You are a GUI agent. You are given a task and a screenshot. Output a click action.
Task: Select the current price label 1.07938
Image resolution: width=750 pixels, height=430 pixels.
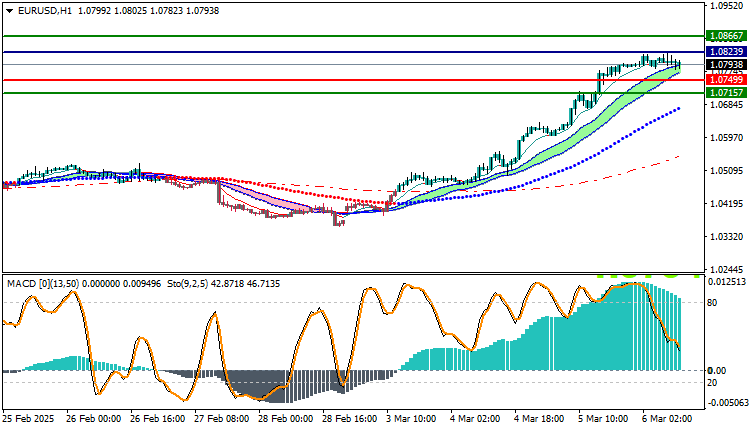click(x=727, y=65)
